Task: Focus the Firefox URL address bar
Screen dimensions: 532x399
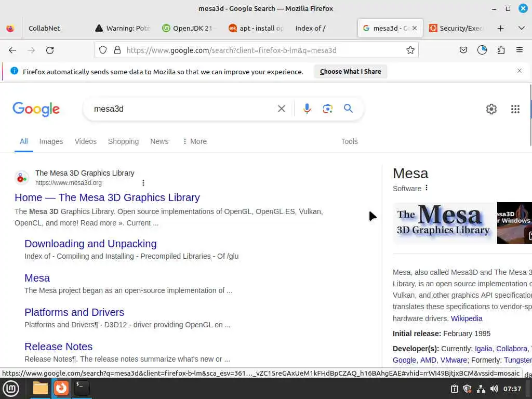Action: coord(257,50)
